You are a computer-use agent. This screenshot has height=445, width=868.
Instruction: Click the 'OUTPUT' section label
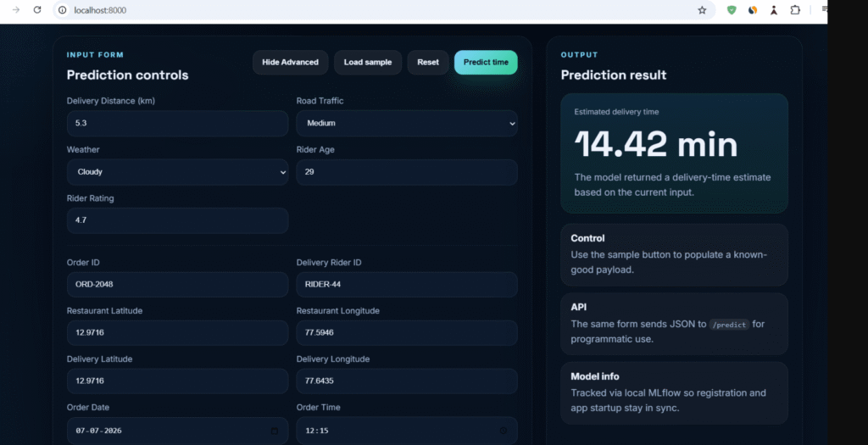pos(580,55)
